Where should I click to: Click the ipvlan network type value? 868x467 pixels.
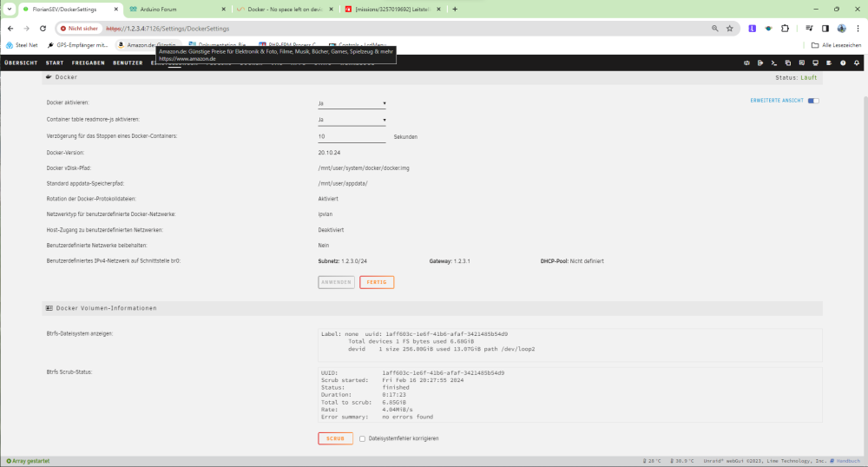[x=325, y=214]
